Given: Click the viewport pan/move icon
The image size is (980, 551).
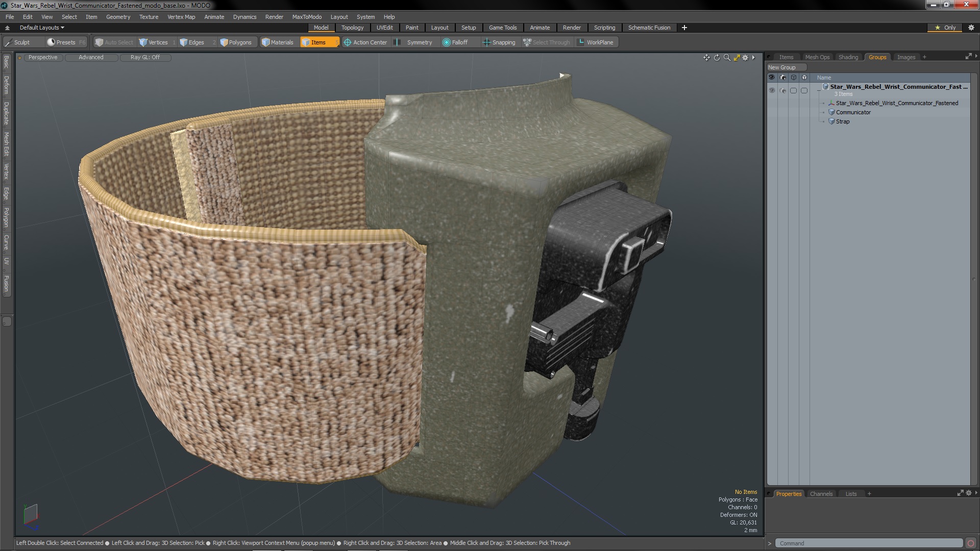Looking at the screenshot, I should coord(706,58).
